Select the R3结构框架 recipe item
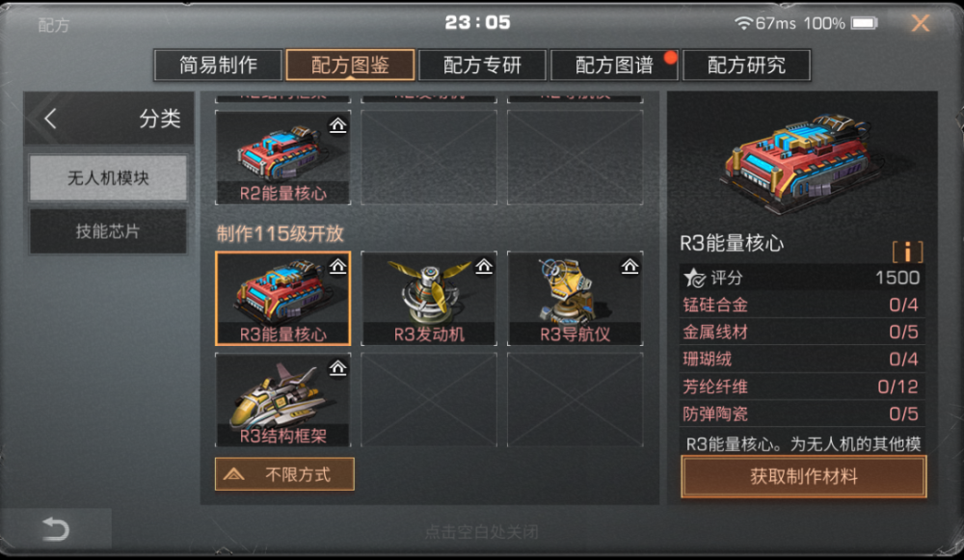 (x=282, y=400)
